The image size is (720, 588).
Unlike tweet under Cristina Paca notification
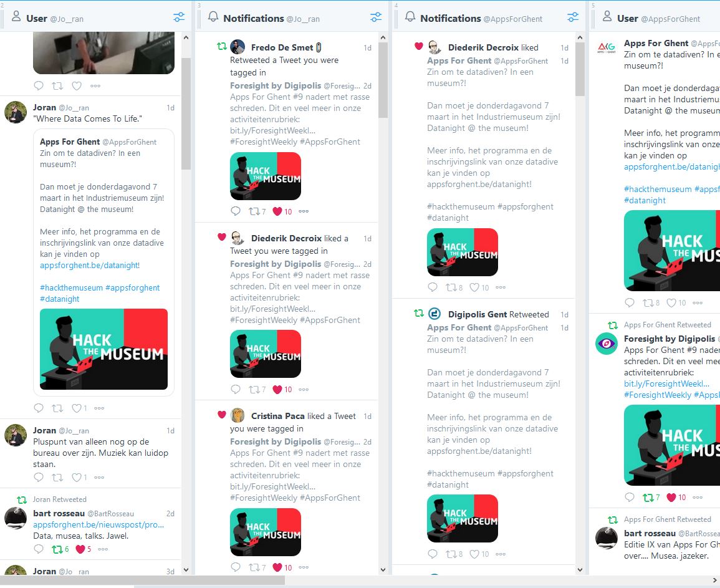[x=277, y=567]
